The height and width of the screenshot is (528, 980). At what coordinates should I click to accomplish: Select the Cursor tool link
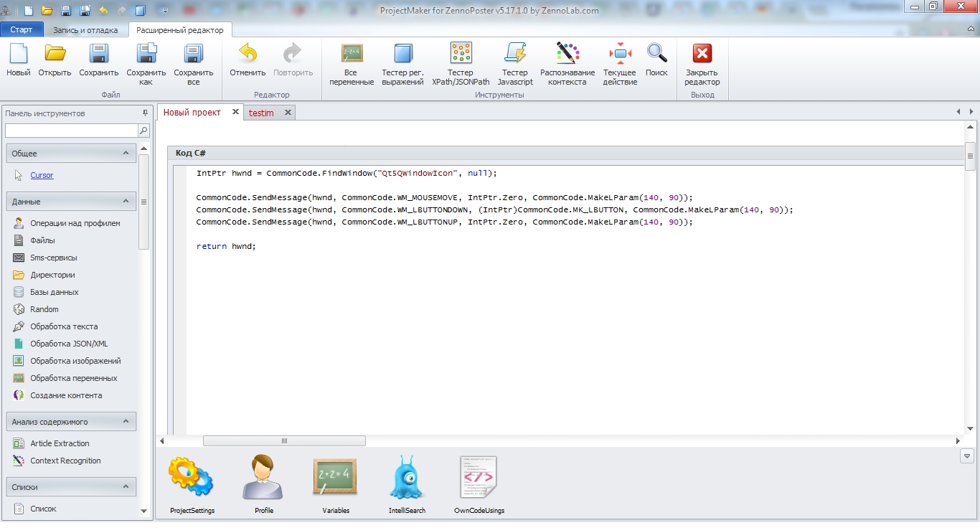[42, 175]
